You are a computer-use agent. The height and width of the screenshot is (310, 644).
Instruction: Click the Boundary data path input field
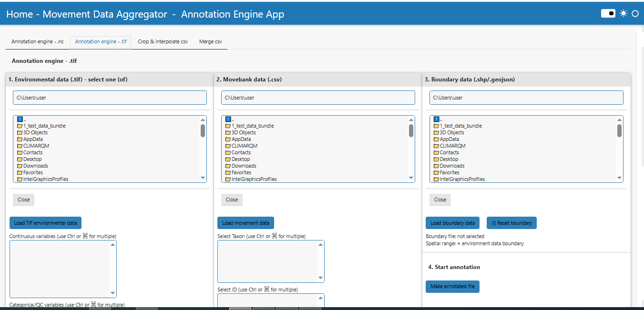tap(526, 98)
